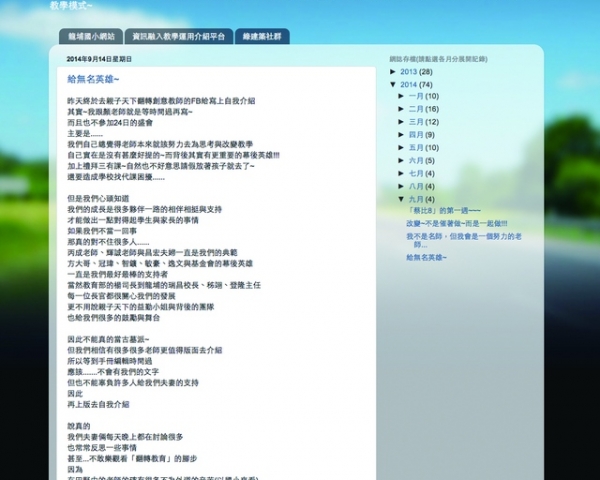Expand the 一月 archive triangle
600x480 pixels.
click(401, 96)
